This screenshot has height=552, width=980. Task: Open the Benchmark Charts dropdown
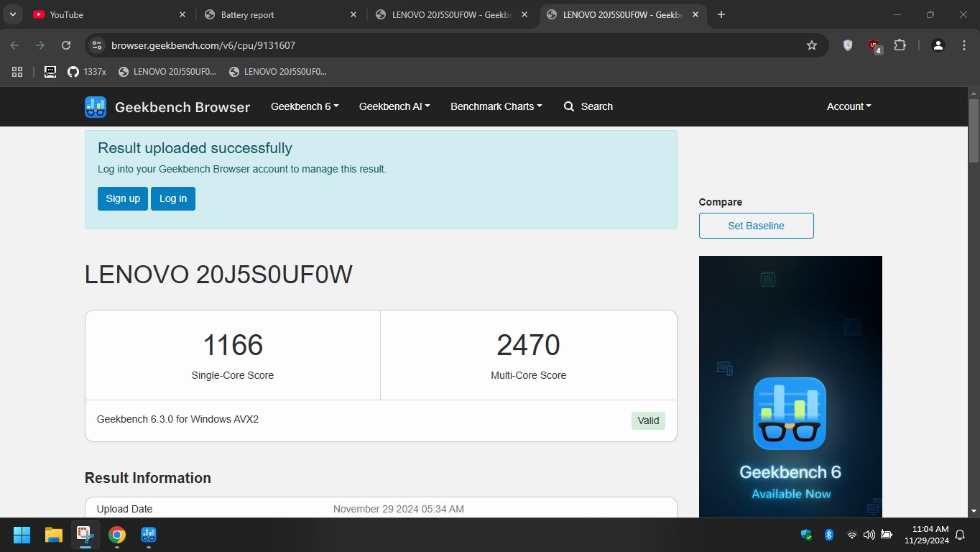click(x=496, y=106)
